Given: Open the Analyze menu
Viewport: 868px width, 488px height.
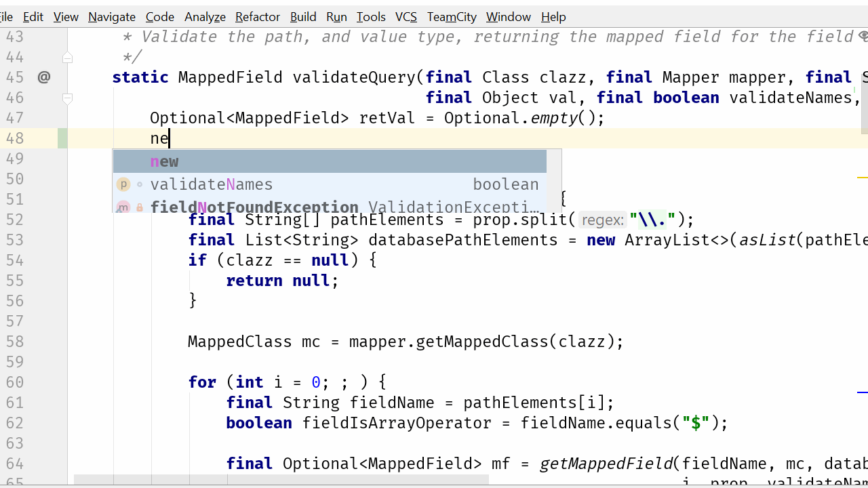Looking at the screenshot, I should (205, 17).
